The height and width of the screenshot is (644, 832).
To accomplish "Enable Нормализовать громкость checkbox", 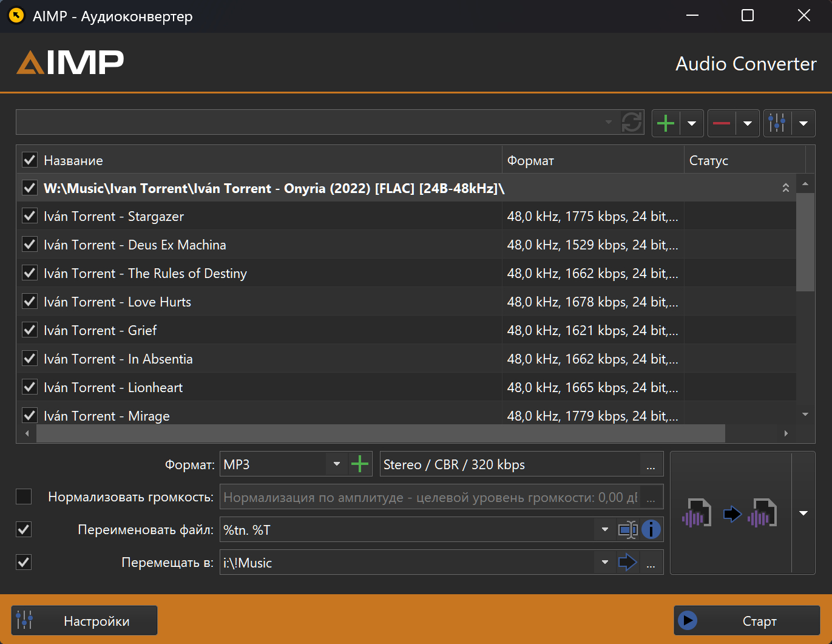I will point(24,497).
